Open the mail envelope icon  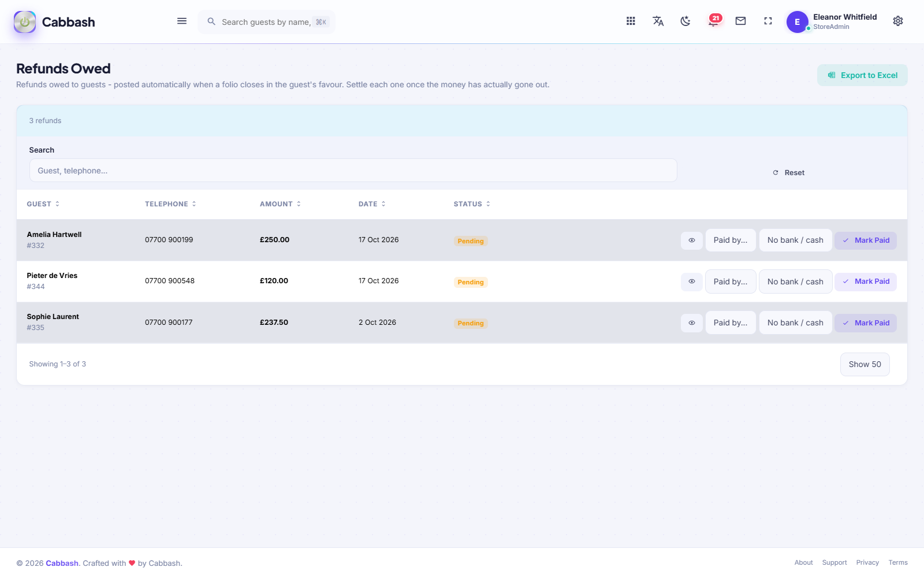[x=740, y=21]
